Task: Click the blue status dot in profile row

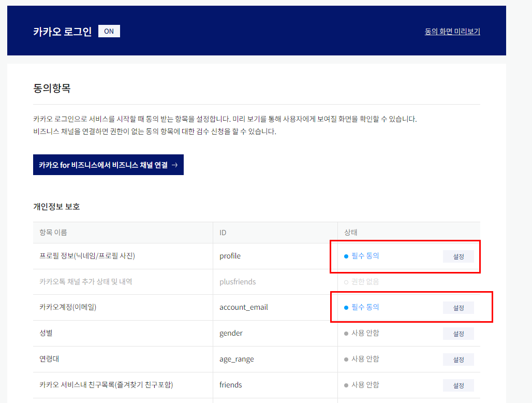Action: [x=346, y=256]
